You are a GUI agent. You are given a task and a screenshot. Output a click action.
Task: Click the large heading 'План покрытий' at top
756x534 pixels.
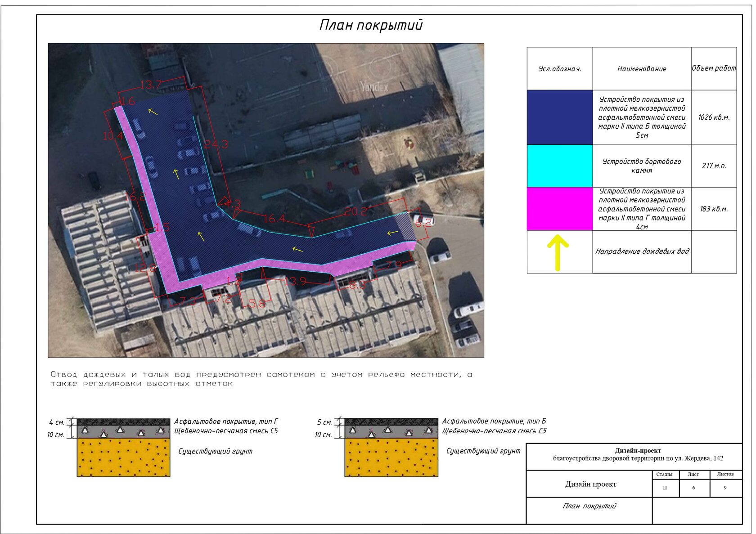371,25
